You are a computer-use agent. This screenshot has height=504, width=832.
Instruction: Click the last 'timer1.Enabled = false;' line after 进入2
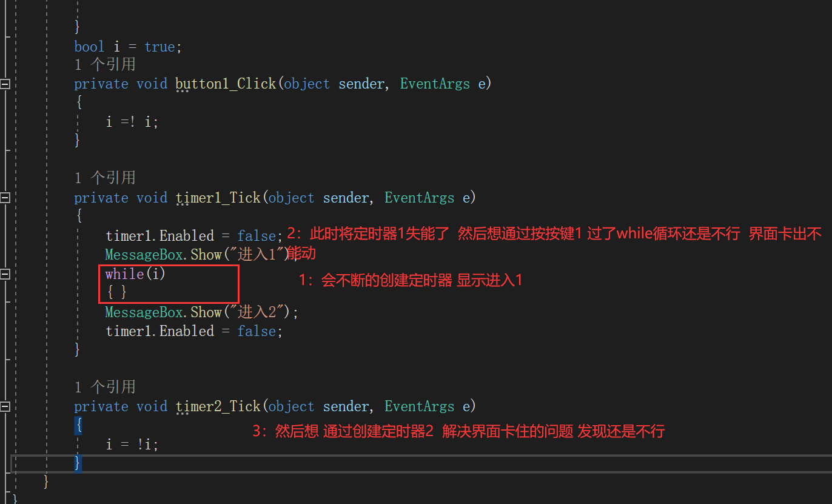tap(194, 331)
